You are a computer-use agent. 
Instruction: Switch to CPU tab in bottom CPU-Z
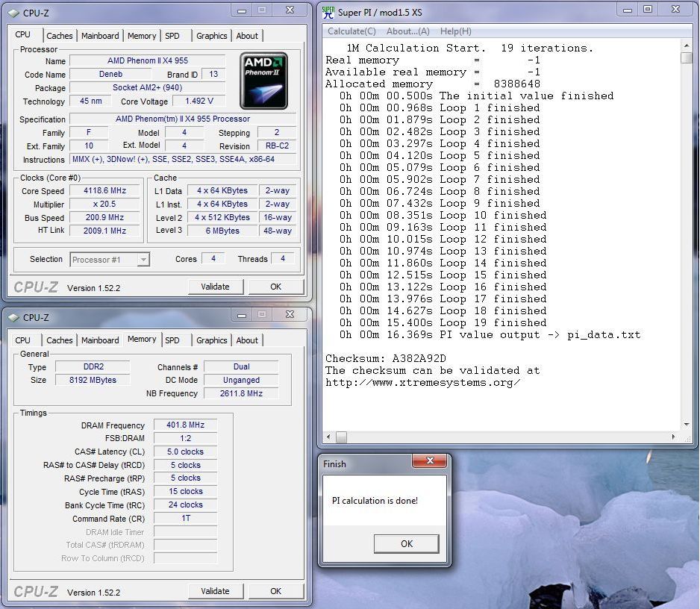pyautogui.click(x=23, y=340)
